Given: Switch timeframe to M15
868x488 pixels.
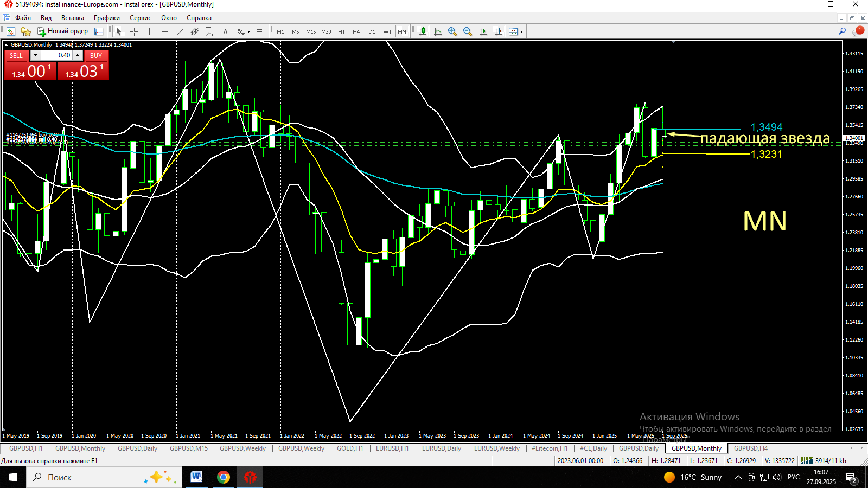Looking at the screenshot, I should click(311, 31).
